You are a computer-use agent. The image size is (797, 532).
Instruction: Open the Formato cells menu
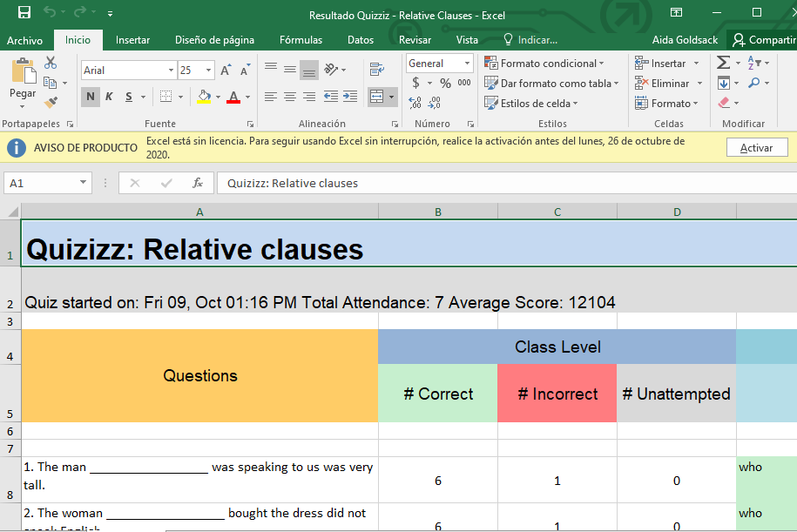tap(666, 103)
